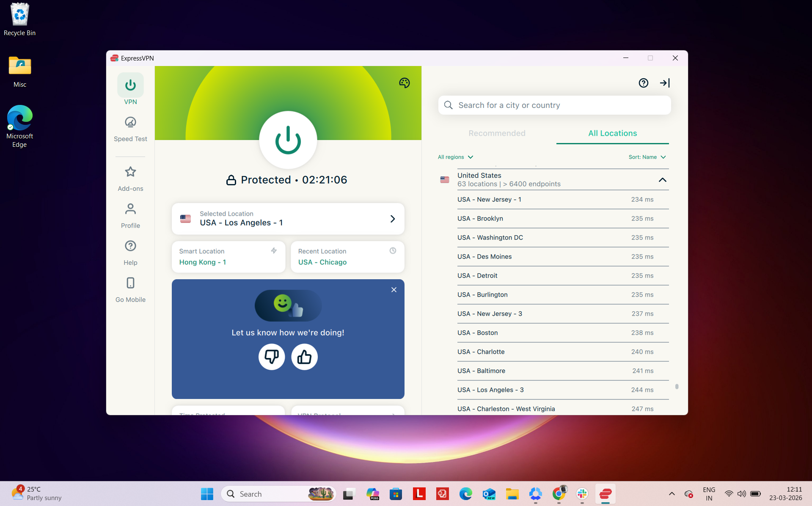Screen dimensions: 812x506
Task: Open the Misc desktop folder
Action: point(19,71)
